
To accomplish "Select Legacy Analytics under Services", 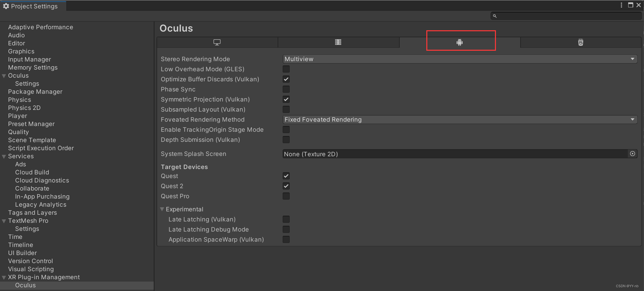I will click(41, 205).
